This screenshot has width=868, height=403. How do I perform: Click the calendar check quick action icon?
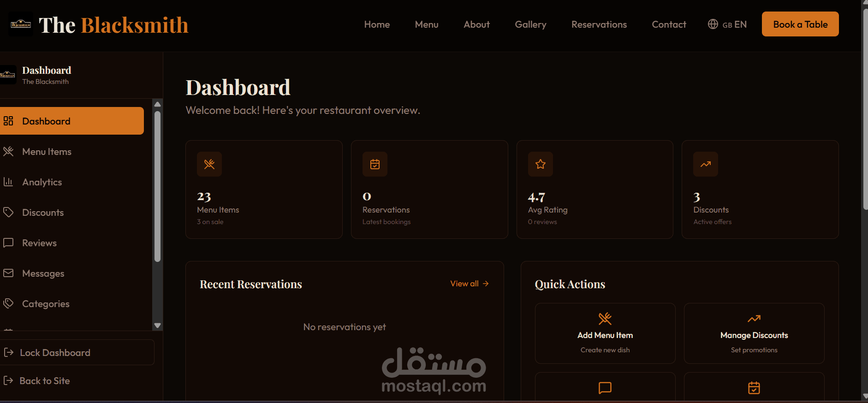point(754,388)
